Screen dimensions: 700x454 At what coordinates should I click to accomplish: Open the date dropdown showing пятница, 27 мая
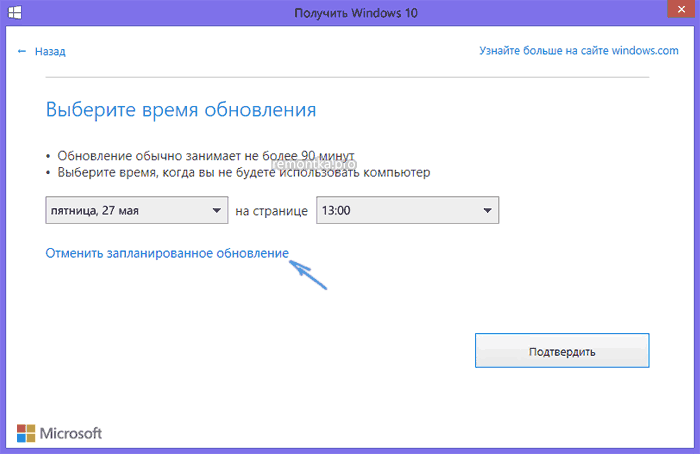[137, 210]
